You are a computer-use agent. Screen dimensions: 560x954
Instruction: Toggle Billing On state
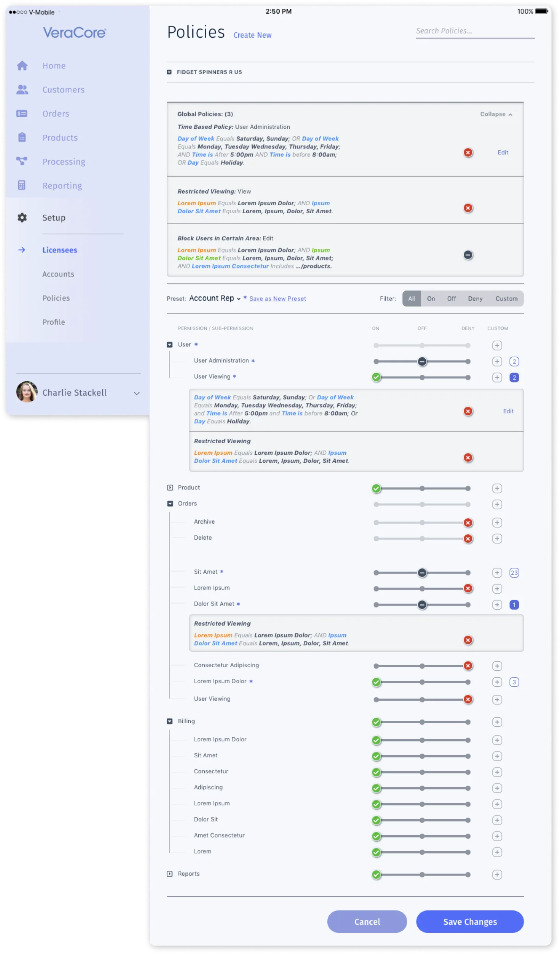point(376,722)
